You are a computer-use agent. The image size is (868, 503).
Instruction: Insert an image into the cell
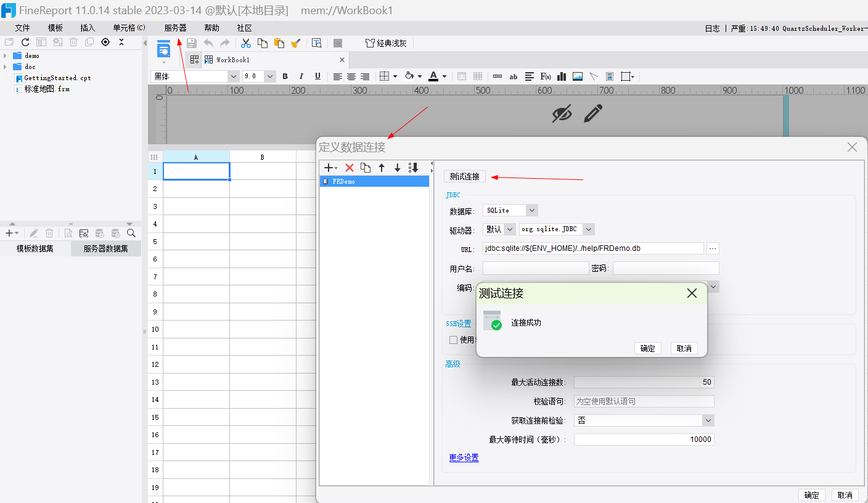point(578,76)
